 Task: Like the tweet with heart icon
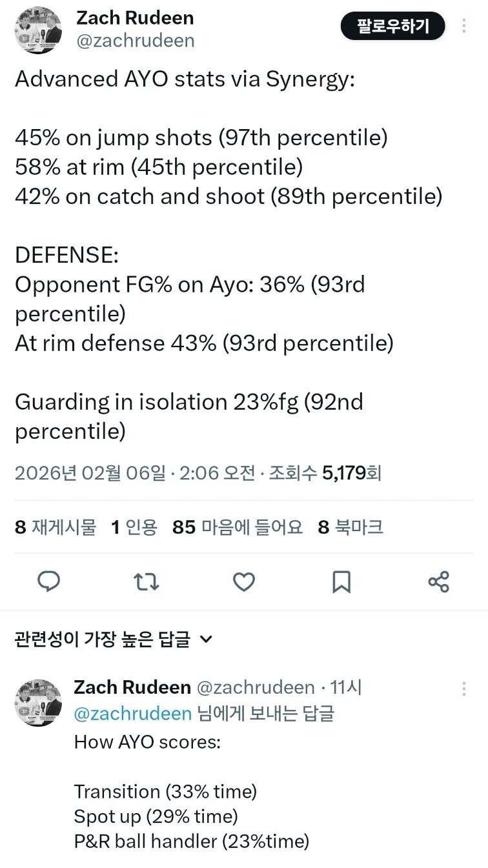click(x=244, y=582)
